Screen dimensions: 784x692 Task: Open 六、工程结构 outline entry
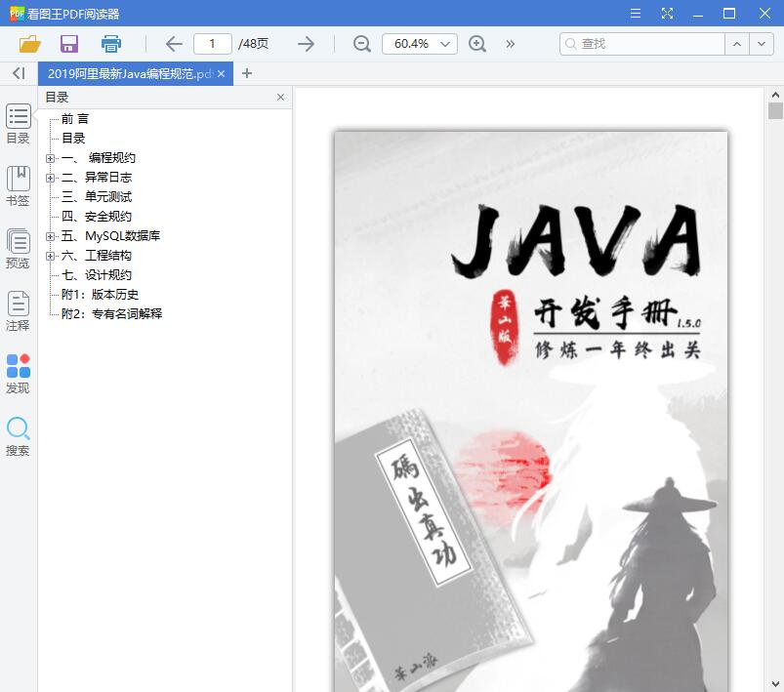(97, 256)
